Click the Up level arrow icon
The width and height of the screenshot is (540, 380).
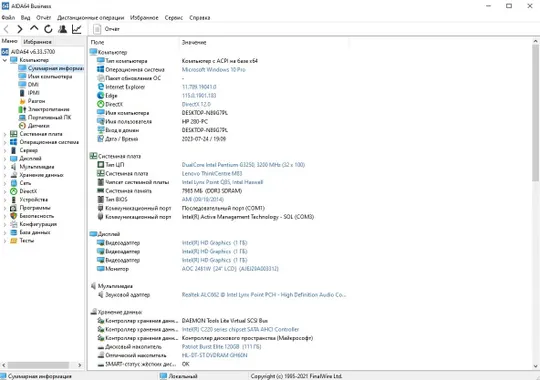pyautogui.click(x=34, y=28)
